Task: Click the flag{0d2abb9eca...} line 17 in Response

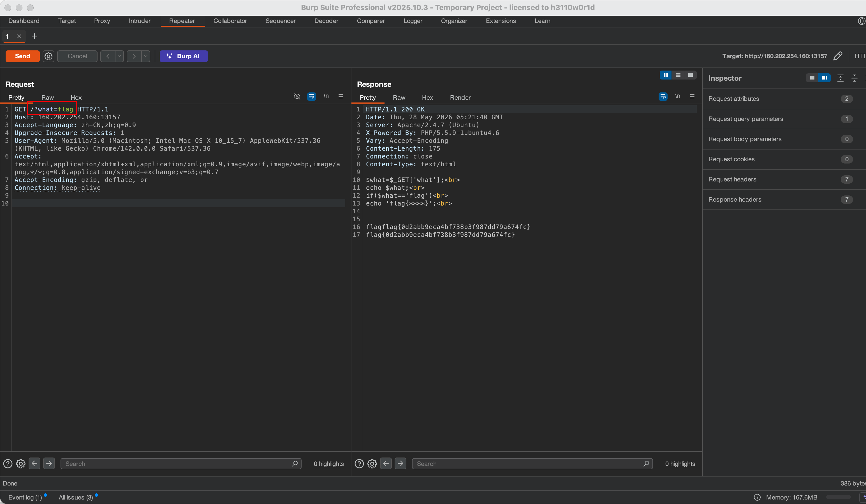Action: coord(440,235)
